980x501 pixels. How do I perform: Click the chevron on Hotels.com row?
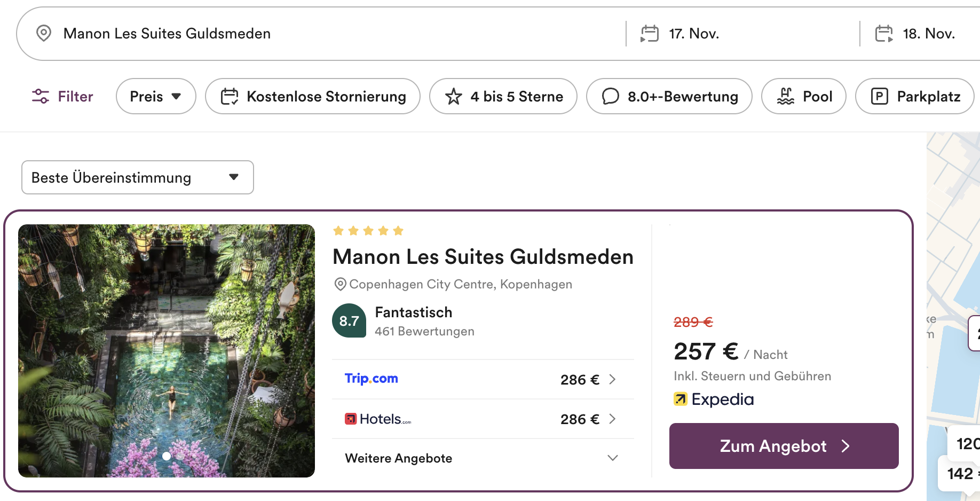coord(613,419)
